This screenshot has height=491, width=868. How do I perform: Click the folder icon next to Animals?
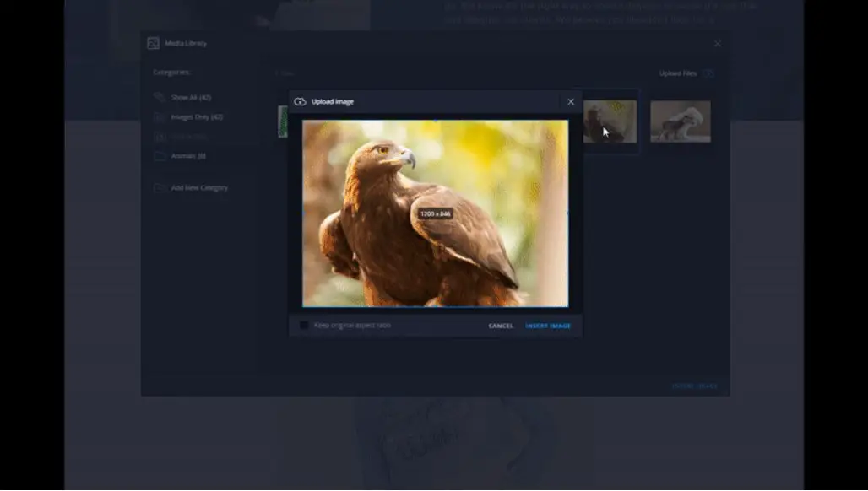tap(160, 156)
